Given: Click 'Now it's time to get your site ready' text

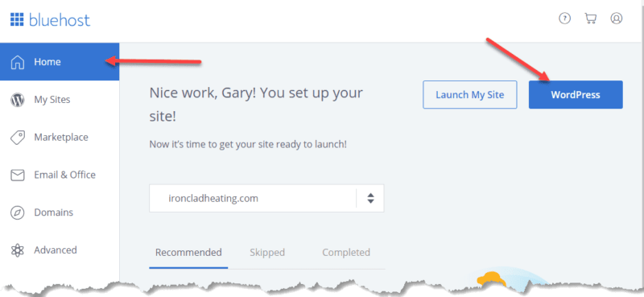Looking at the screenshot, I should pos(248,145).
